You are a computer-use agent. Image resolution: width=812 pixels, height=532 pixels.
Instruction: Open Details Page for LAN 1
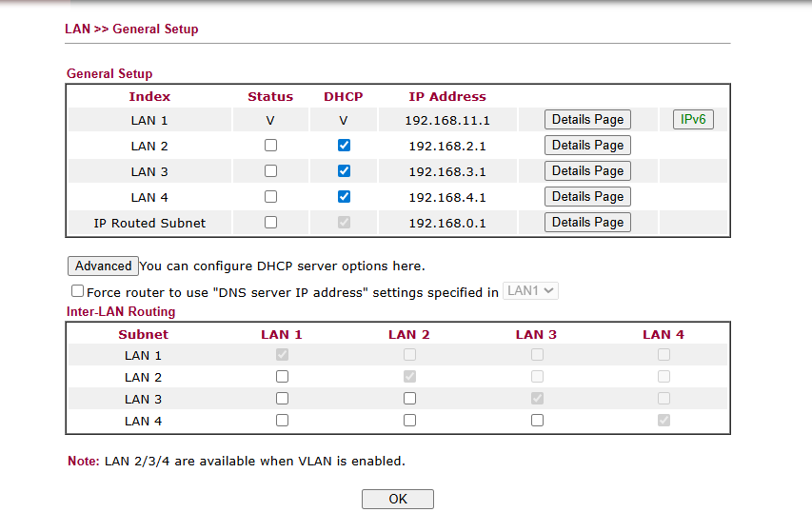587,120
